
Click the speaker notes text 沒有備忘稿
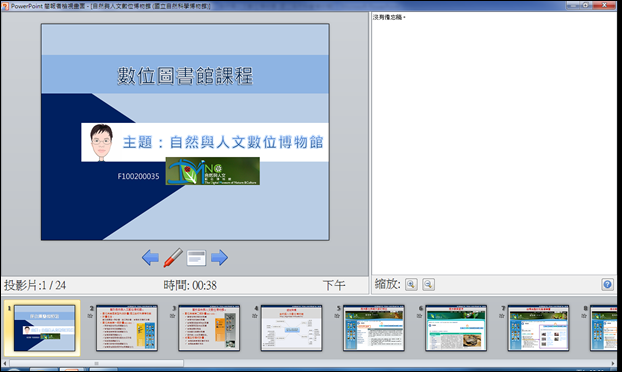[x=389, y=17]
